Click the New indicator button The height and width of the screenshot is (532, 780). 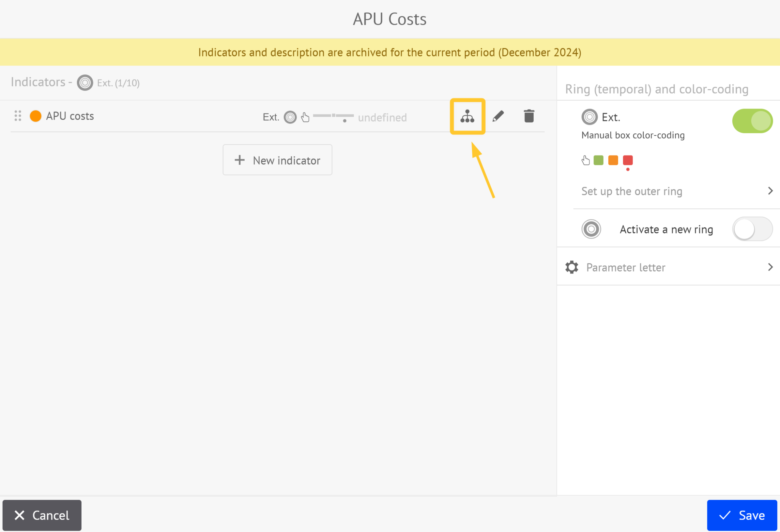click(x=277, y=160)
